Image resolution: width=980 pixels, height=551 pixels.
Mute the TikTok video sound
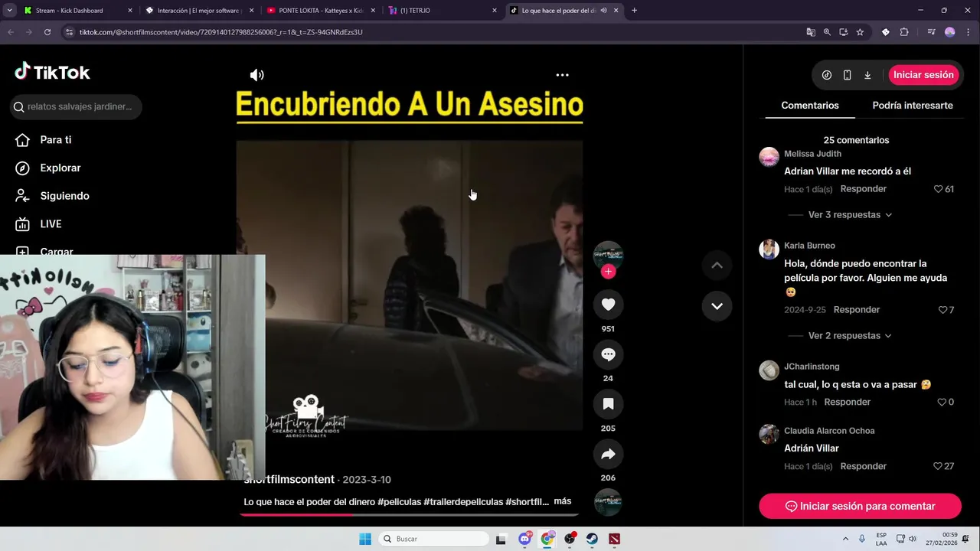256,75
